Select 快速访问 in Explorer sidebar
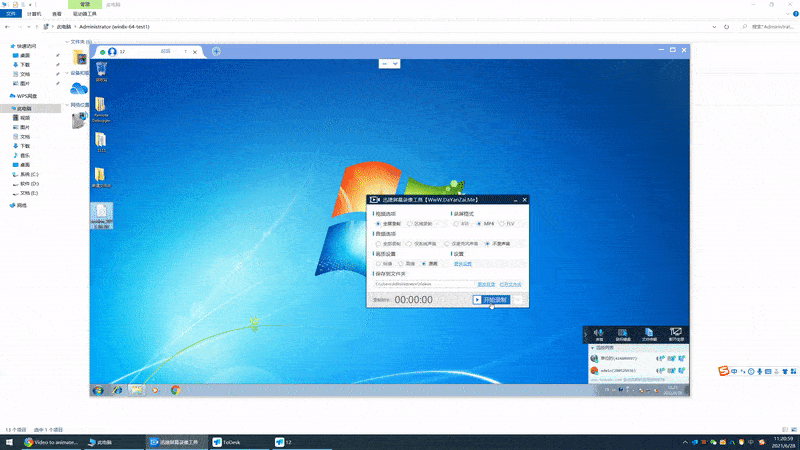The height and width of the screenshot is (450, 800). point(26,46)
